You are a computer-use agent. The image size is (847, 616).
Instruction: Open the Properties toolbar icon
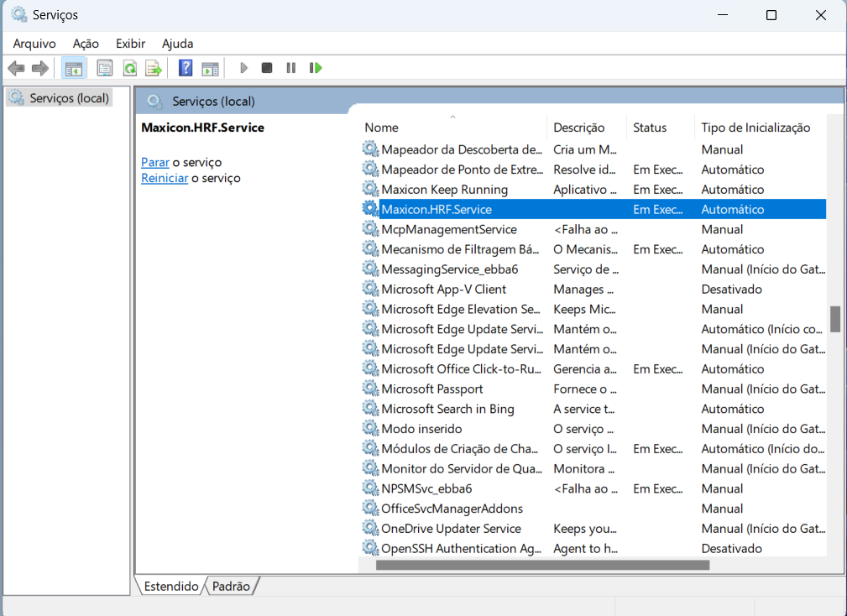click(x=104, y=68)
